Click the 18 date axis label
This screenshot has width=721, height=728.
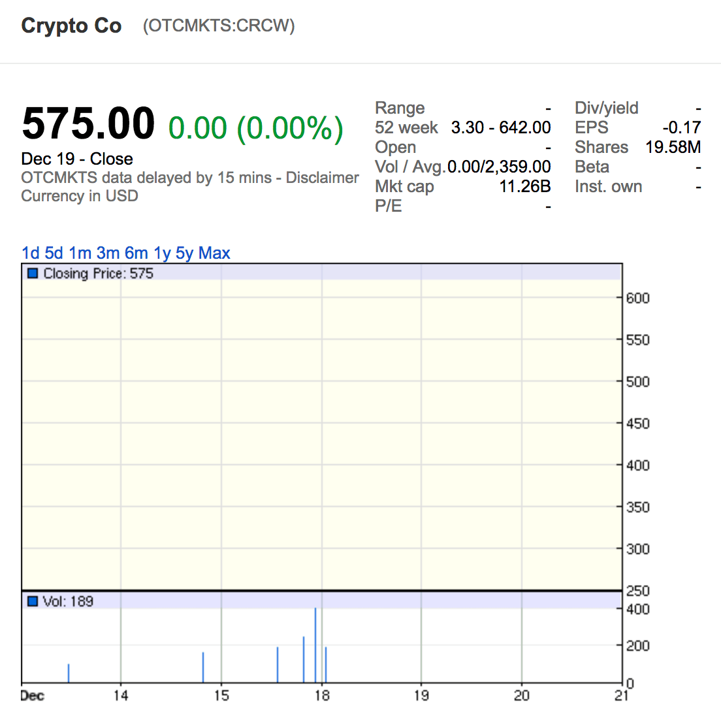[322, 695]
